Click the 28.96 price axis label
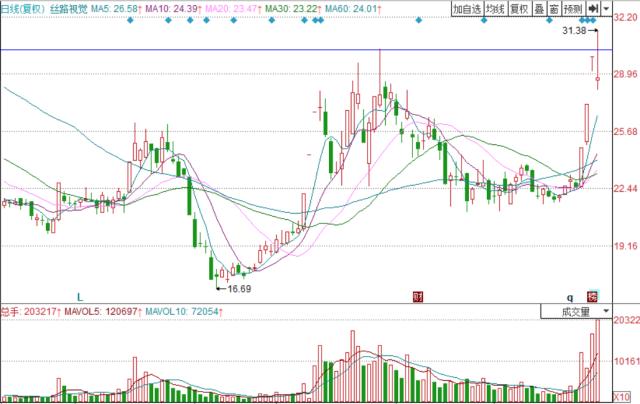The width and height of the screenshot is (640, 404). click(626, 74)
